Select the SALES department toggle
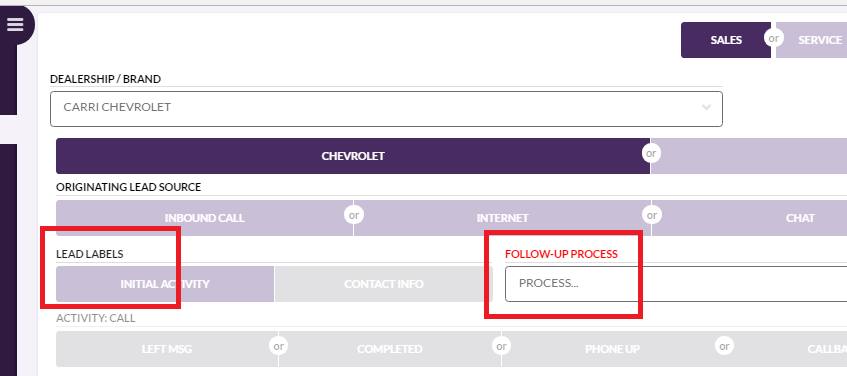The image size is (847, 376). coord(726,40)
